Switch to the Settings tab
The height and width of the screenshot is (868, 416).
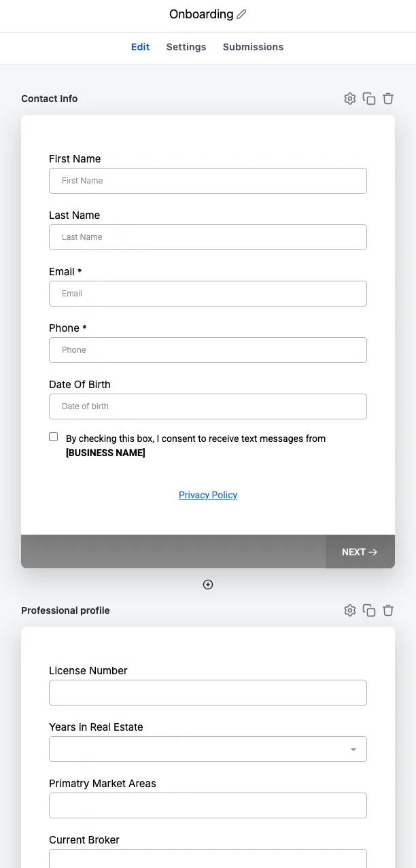tap(186, 47)
